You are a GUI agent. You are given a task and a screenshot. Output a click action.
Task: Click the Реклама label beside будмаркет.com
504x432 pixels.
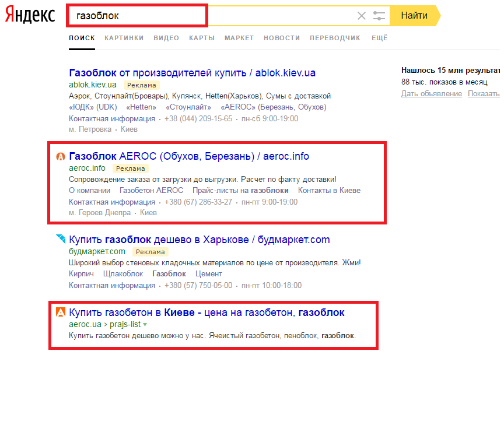(x=150, y=252)
